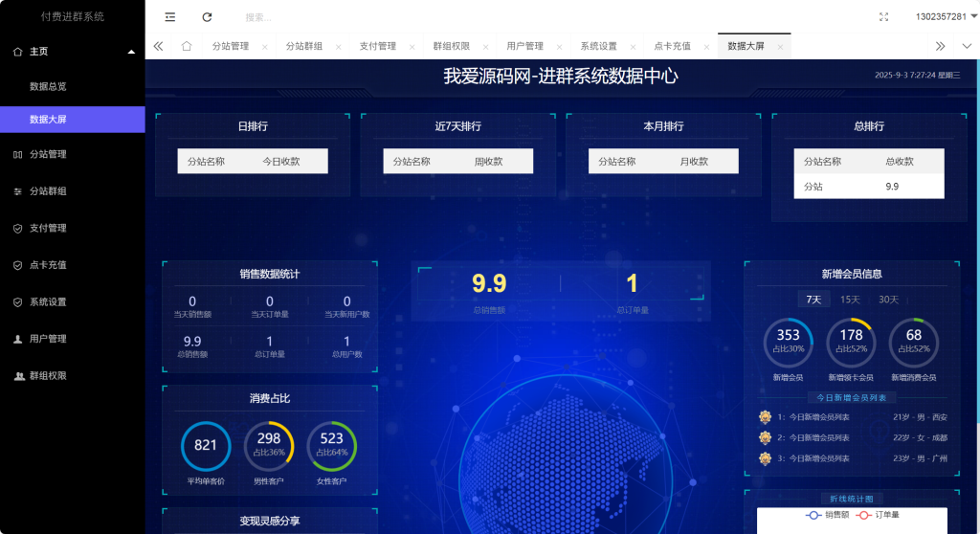Screen dimensions: 980x534
Task: Switch to the 支付管理 tab
Action: click(378, 46)
